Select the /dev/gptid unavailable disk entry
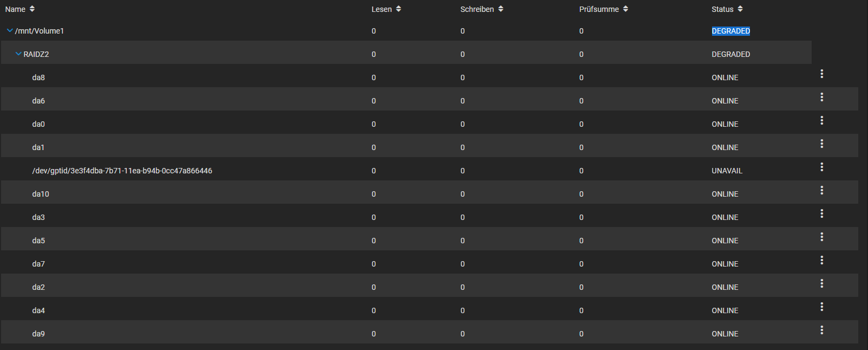Screen dimensions: 868x350 tap(122, 171)
